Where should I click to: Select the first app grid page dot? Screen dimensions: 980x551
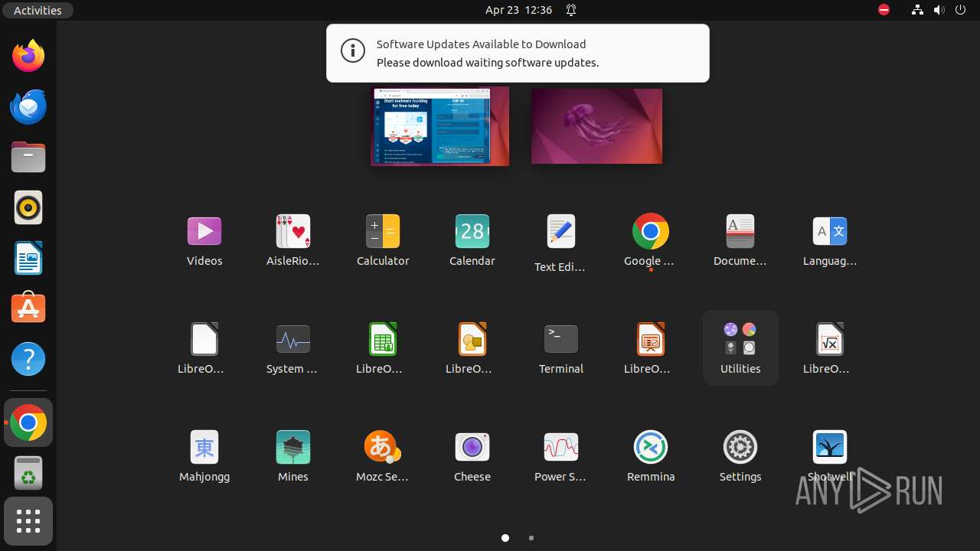click(505, 538)
